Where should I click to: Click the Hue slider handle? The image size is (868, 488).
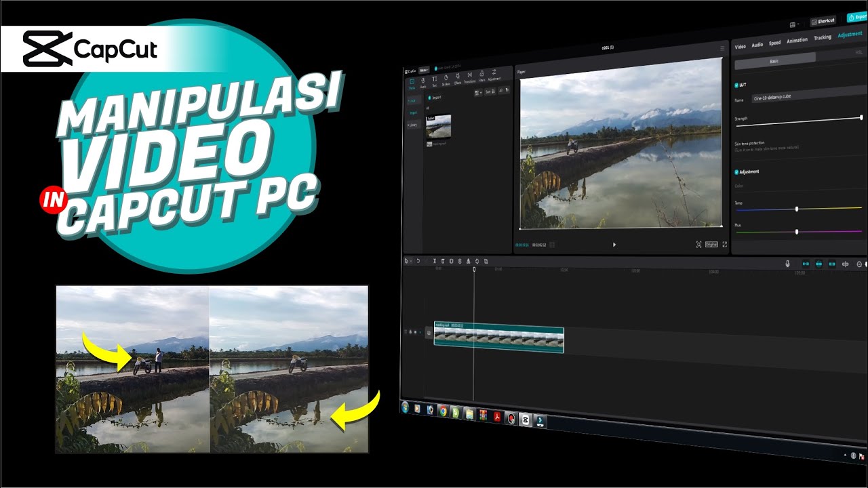[797, 232]
